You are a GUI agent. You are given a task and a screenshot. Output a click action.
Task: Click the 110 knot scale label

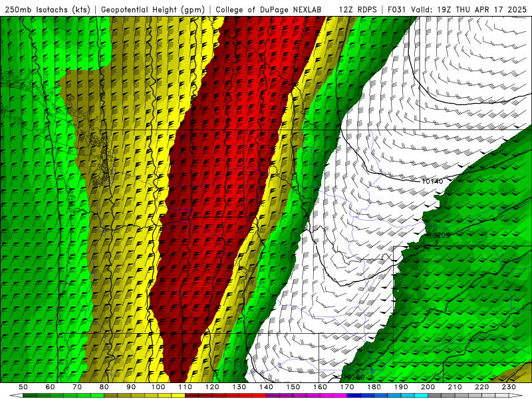tap(186, 387)
